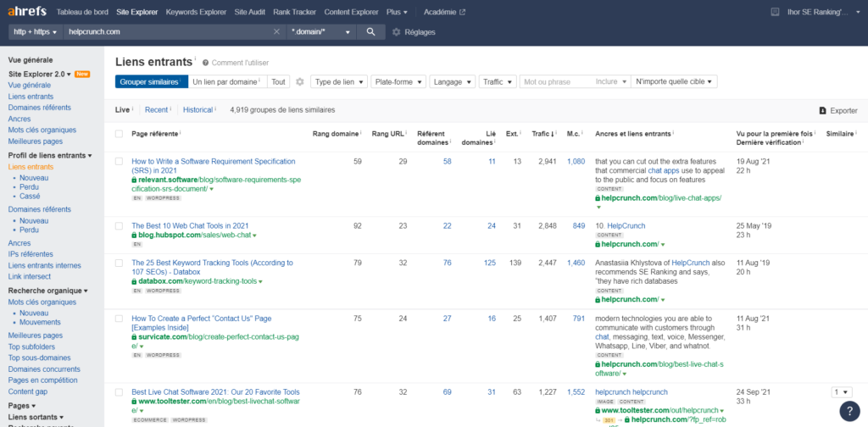The width and height of the screenshot is (868, 427).
Task: Check the Best 10 Web Chat Tools row
Action: tap(119, 225)
